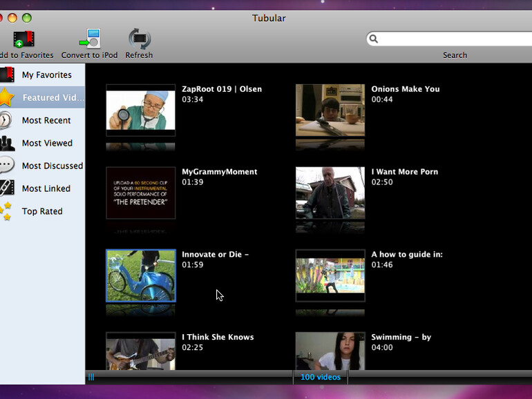Click the Most Linked chain icon
532x399 pixels.
[7, 188]
